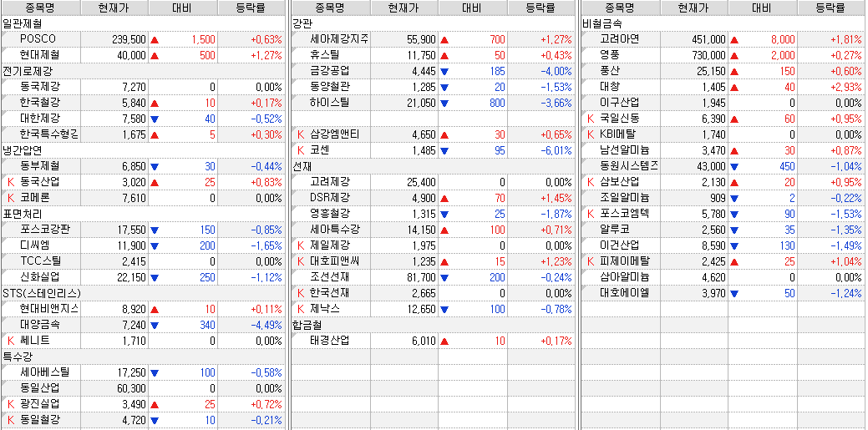The height and width of the screenshot is (430, 868).
Task: Click the K marker beside 대호피앤씨
Action: pyautogui.click(x=301, y=261)
